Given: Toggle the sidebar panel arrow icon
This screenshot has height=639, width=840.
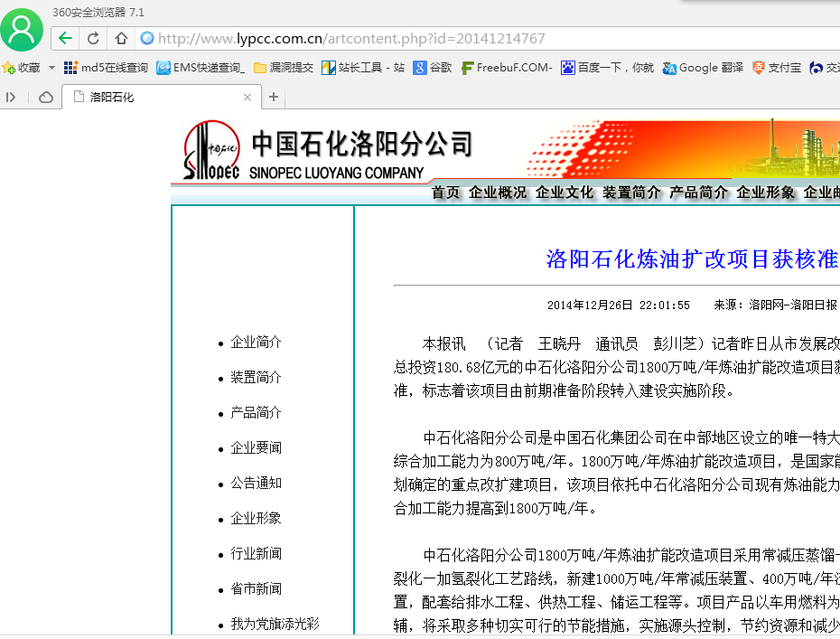Looking at the screenshot, I should (11, 97).
